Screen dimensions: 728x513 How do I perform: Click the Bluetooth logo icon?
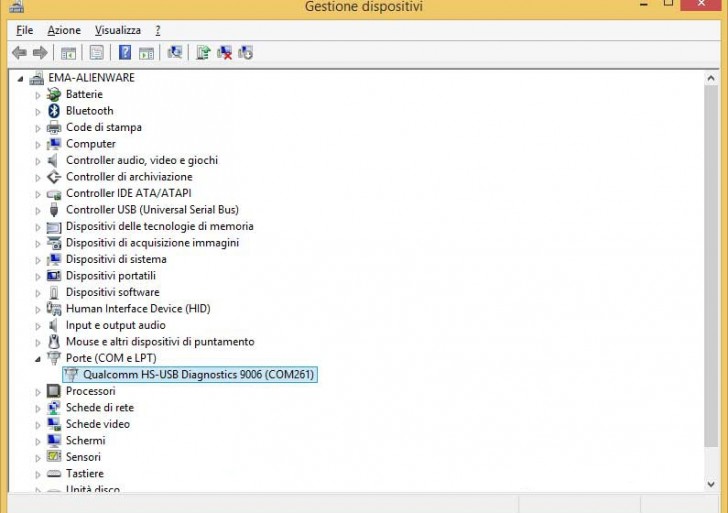[x=54, y=110]
